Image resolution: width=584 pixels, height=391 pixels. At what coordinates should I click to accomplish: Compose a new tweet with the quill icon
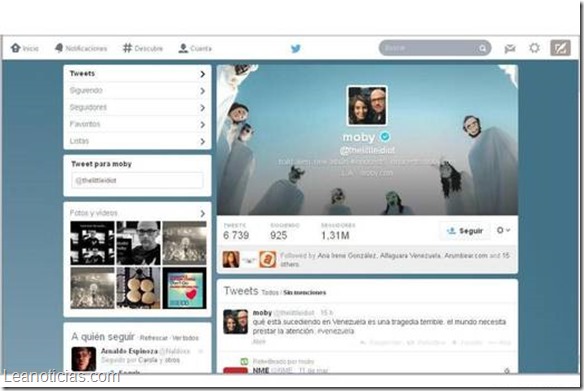coord(560,48)
